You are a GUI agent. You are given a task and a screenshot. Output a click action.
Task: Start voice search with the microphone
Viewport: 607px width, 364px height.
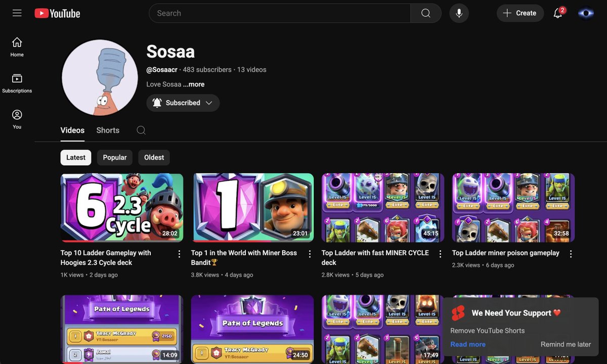(x=459, y=13)
